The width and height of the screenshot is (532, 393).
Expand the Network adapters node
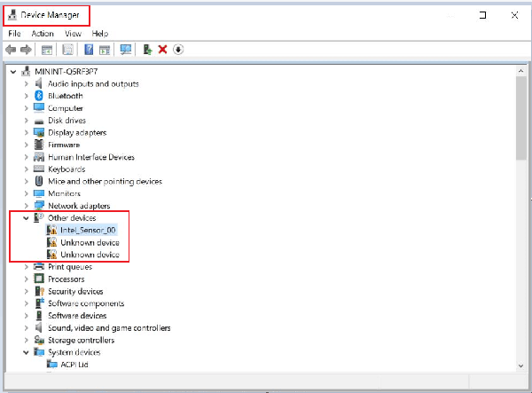click(27, 206)
